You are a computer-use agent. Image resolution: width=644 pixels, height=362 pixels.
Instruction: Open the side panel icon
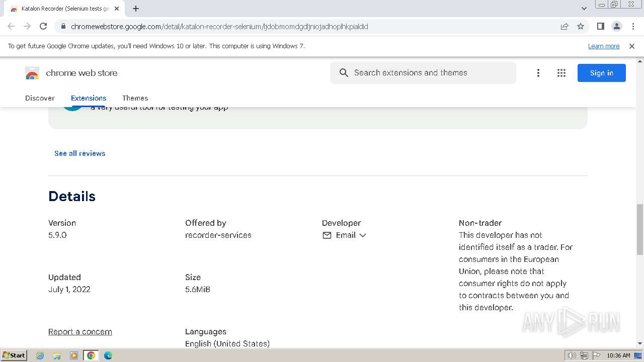[601, 26]
